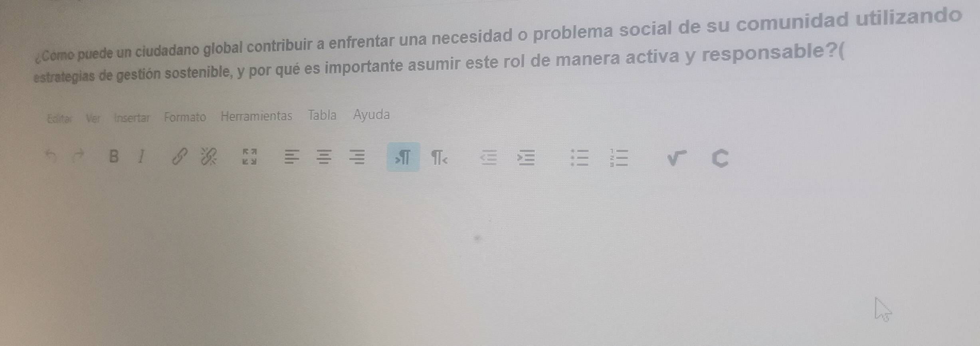The width and height of the screenshot is (980, 346).
Task: Center align the text
Action: [x=324, y=157]
